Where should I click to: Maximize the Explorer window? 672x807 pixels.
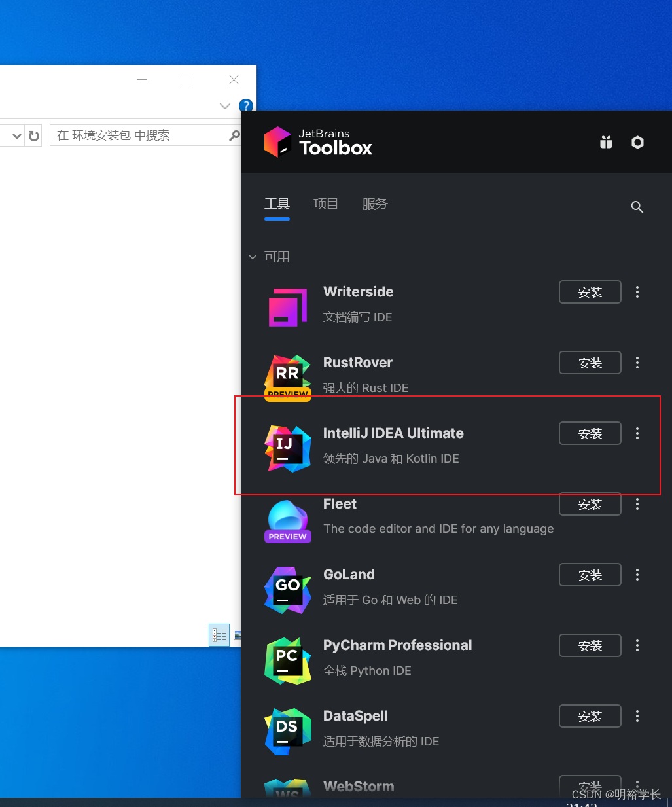[188, 79]
